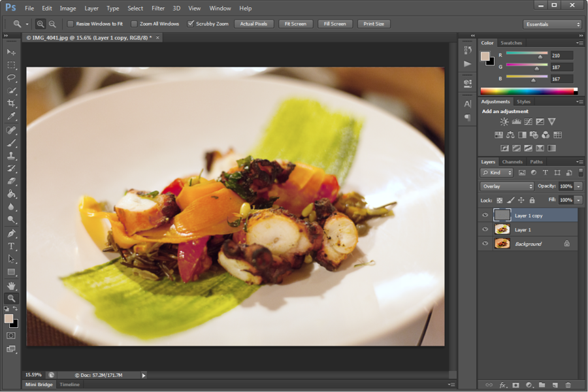The height and width of the screenshot is (392, 588).
Task: Select the Rectangular Marquee tool
Action: coord(11,65)
